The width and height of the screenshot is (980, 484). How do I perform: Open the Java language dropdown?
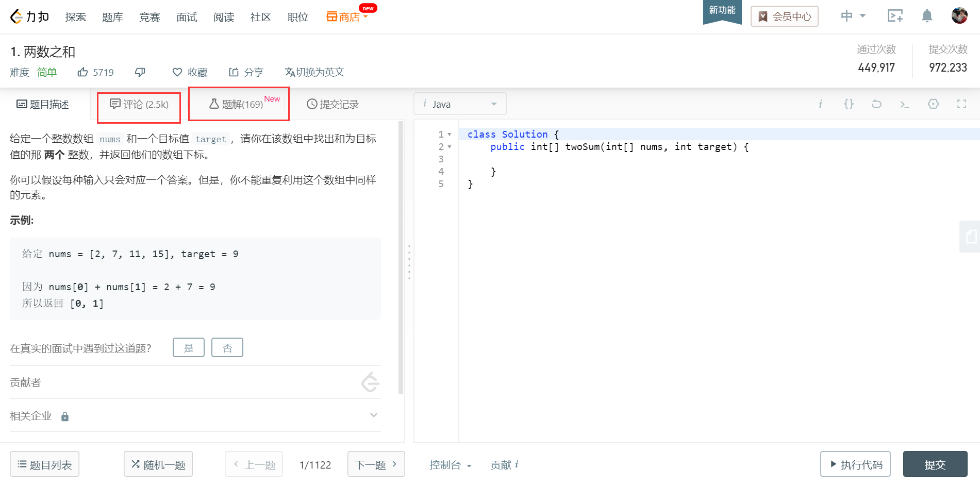click(460, 104)
